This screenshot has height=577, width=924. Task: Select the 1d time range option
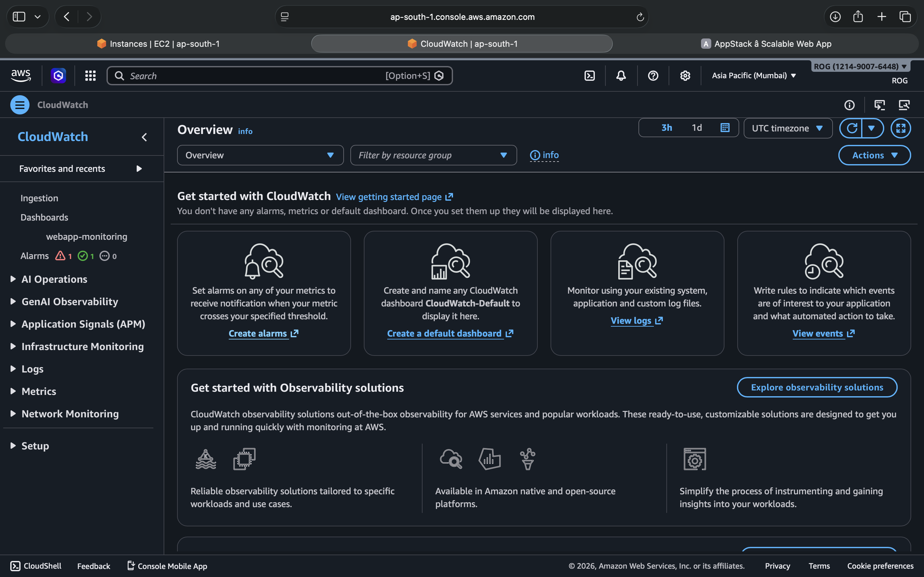pyautogui.click(x=697, y=128)
